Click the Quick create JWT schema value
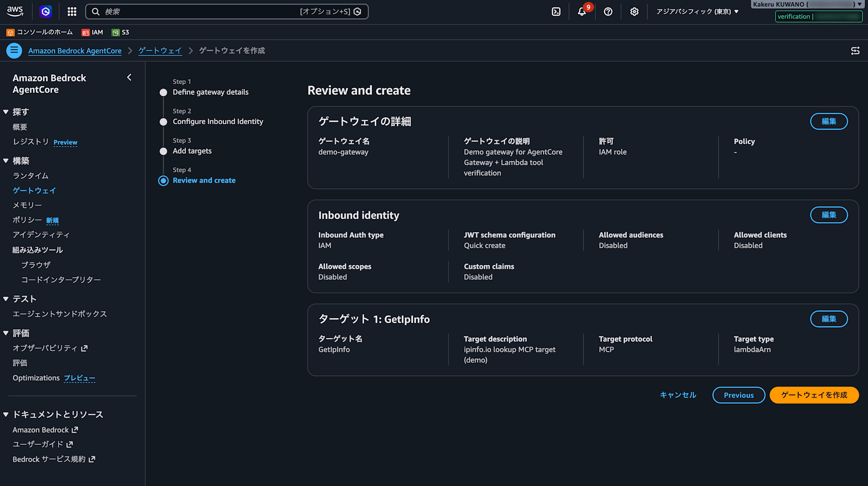Viewport: 868px width, 486px height. (x=484, y=245)
